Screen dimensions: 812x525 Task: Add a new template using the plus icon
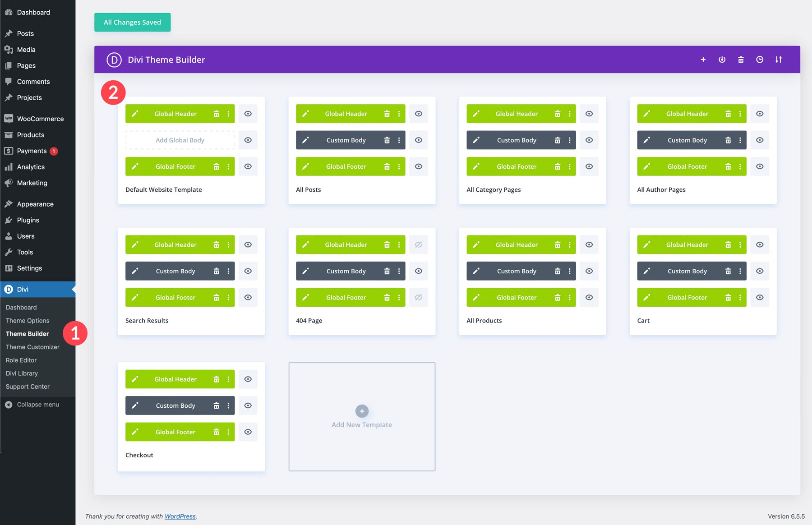click(703, 59)
